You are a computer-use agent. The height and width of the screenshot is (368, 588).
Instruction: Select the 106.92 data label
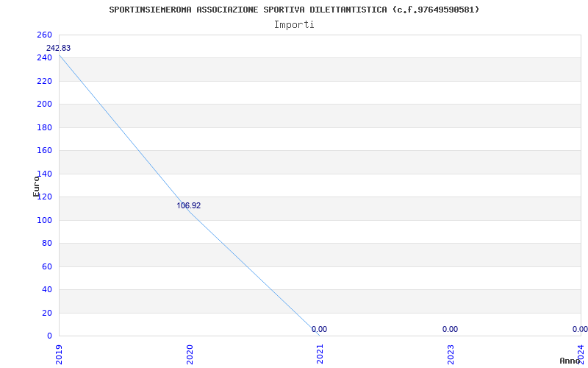189,205
